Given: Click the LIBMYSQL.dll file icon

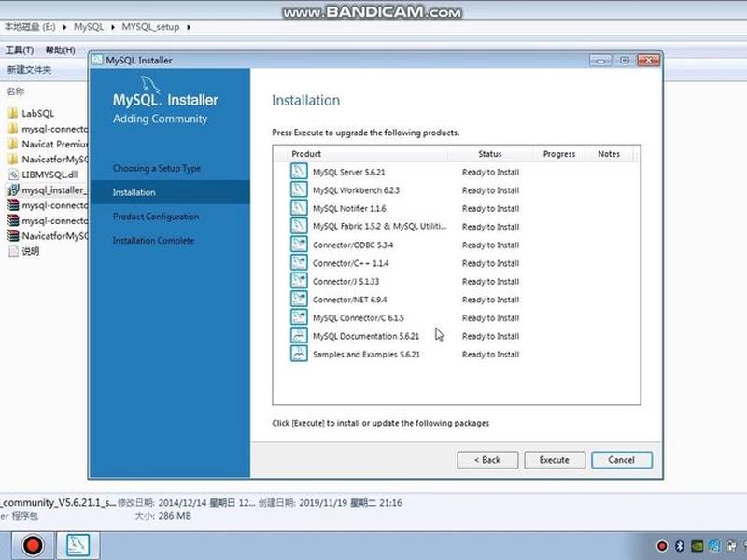Looking at the screenshot, I should pos(13,175).
